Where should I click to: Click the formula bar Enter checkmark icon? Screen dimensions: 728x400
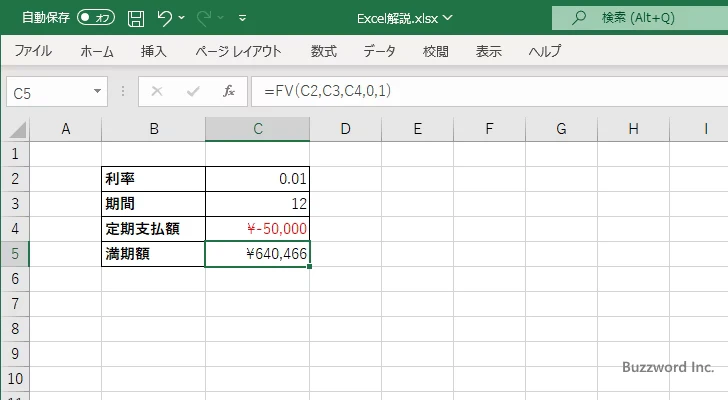193,91
